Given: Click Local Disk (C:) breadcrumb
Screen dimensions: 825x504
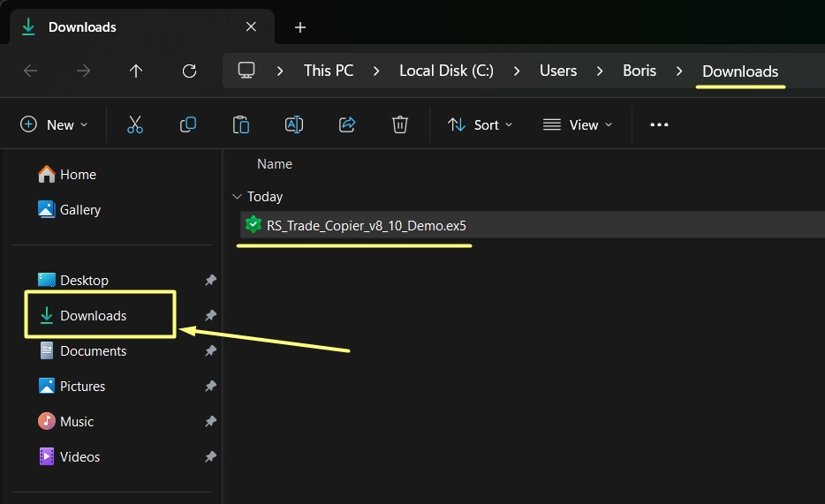Looking at the screenshot, I should (x=446, y=71).
